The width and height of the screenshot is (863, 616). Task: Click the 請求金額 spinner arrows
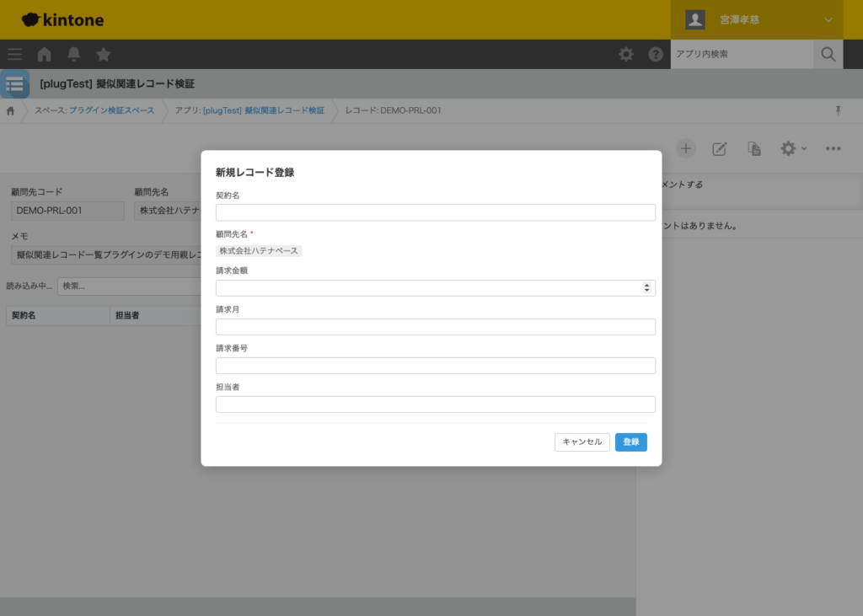pyautogui.click(x=647, y=287)
